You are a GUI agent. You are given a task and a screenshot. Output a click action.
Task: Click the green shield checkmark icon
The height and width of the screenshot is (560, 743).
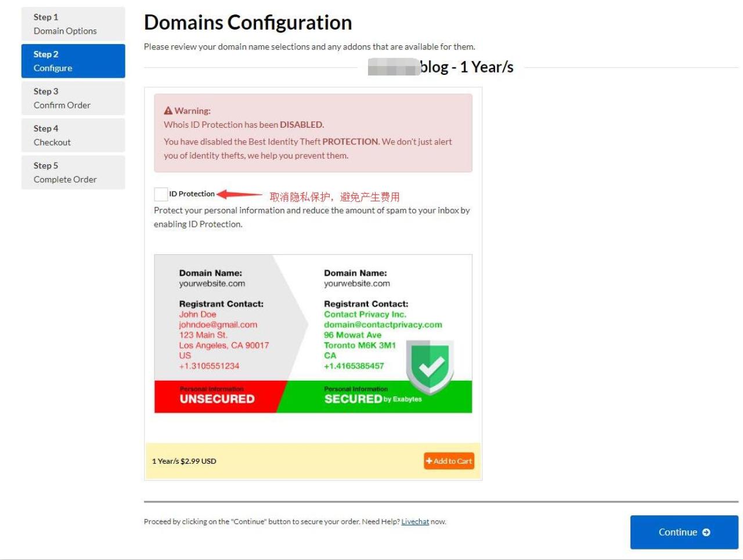pos(430,366)
